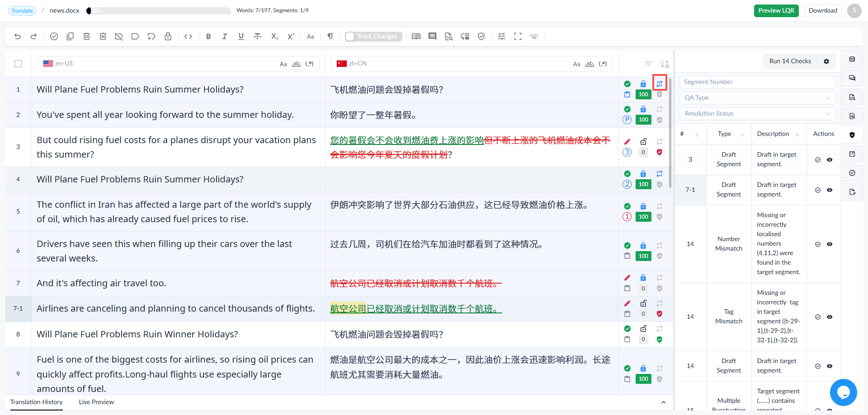Focus the Segment Number filter field
Screen dimensions: 868x415
click(x=757, y=82)
